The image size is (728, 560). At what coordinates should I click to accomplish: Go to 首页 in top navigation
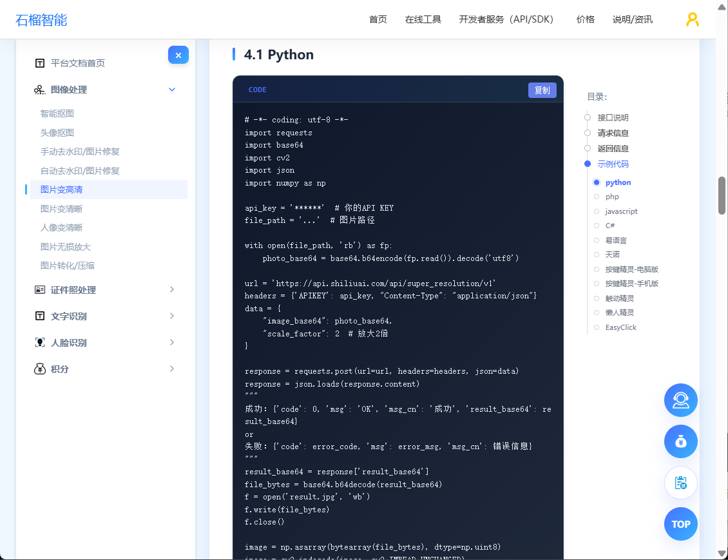point(378,19)
